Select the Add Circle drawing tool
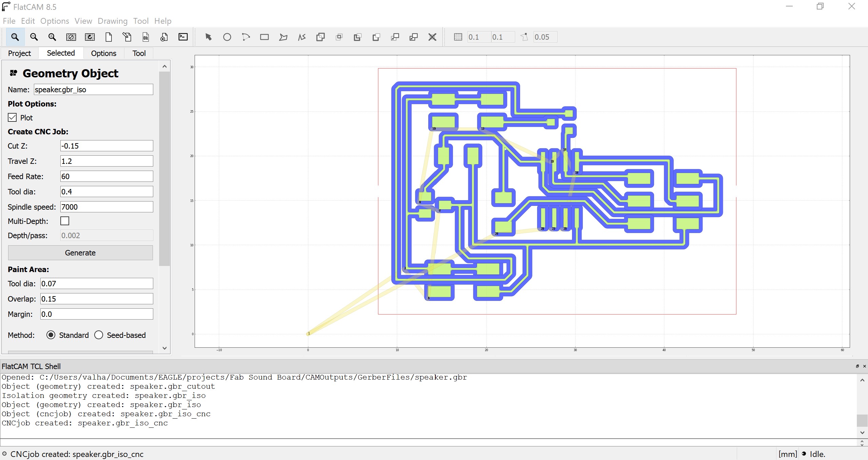Viewport: 868px width, 460px height. 227,37
